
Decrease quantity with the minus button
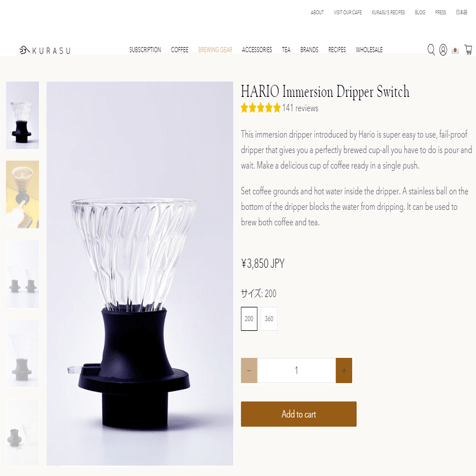[249, 370]
